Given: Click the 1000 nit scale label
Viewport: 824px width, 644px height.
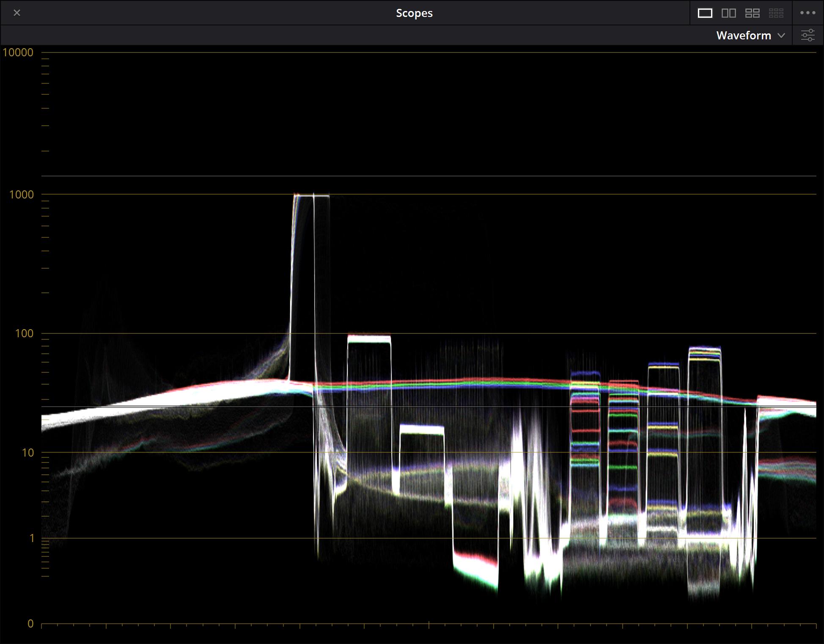Looking at the screenshot, I should tap(21, 195).
